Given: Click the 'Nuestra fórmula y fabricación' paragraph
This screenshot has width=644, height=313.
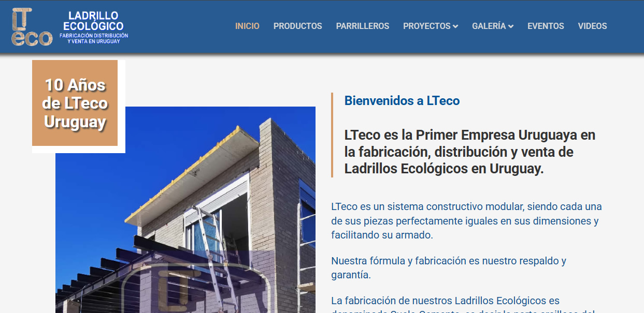Looking at the screenshot, I should pos(449,267).
